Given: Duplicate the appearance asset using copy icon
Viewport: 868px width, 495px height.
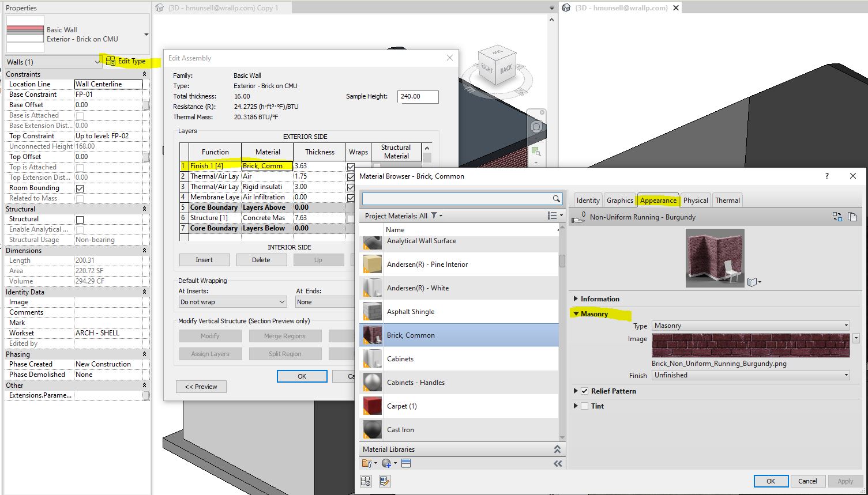Looking at the screenshot, I should [x=853, y=217].
